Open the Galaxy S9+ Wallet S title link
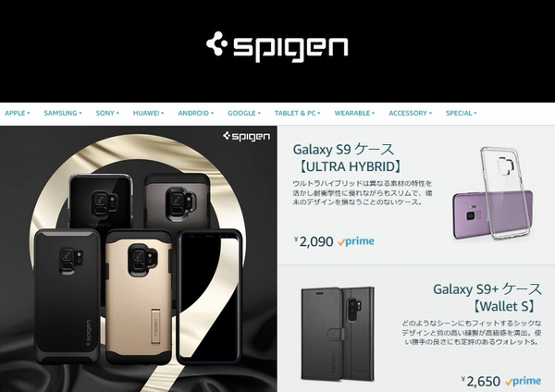 coord(487,298)
